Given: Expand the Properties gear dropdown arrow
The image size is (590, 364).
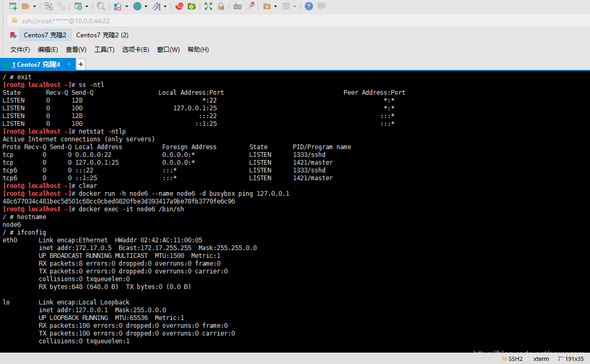Looking at the screenshot, I should 87,6.
